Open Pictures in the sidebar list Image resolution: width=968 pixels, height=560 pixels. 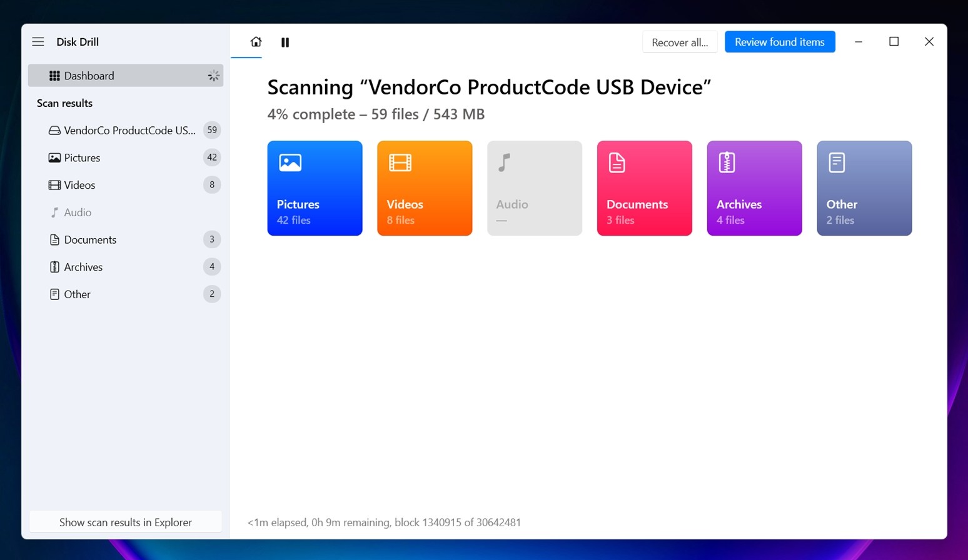pyautogui.click(x=83, y=157)
